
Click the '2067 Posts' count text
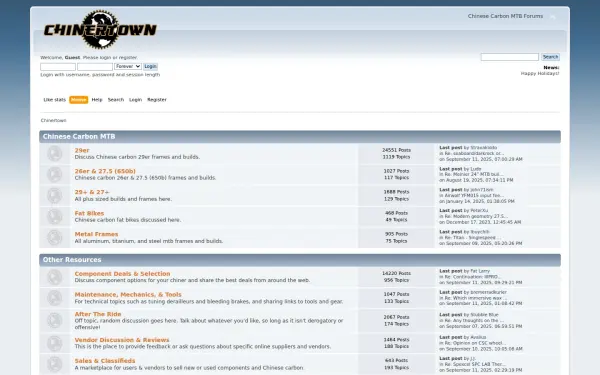point(396,317)
